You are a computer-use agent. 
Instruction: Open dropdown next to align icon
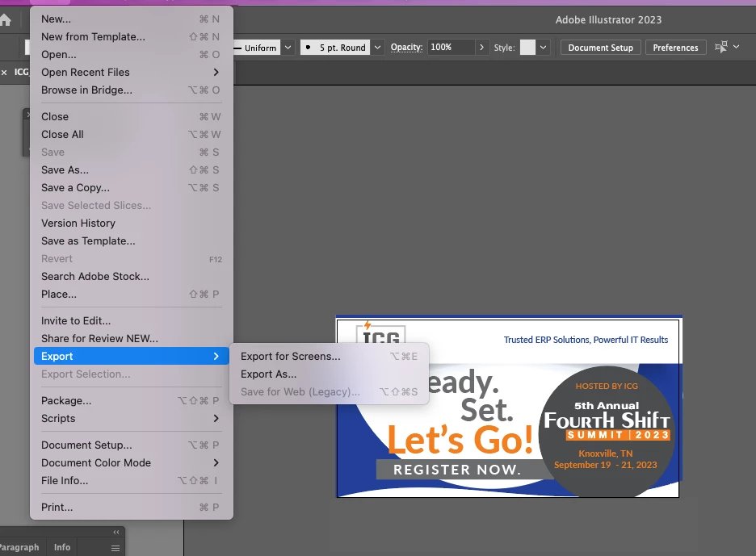pos(737,47)
